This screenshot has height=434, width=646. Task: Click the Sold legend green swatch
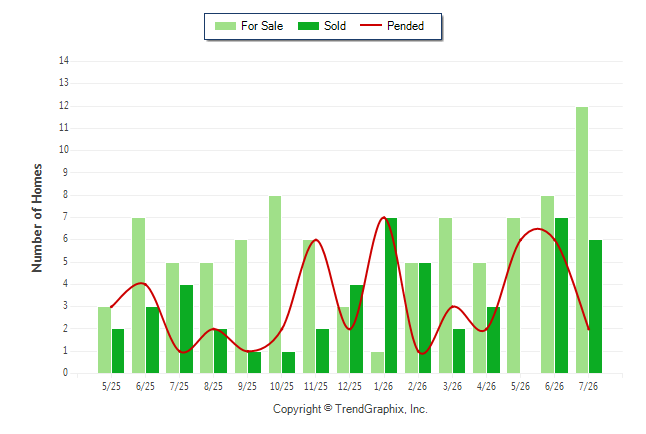click(x=309, y=26)
